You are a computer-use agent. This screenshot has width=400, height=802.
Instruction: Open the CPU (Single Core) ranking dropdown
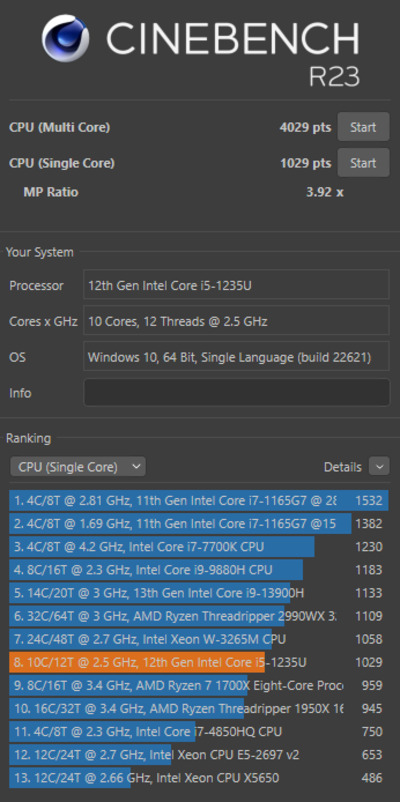[78, 466]
